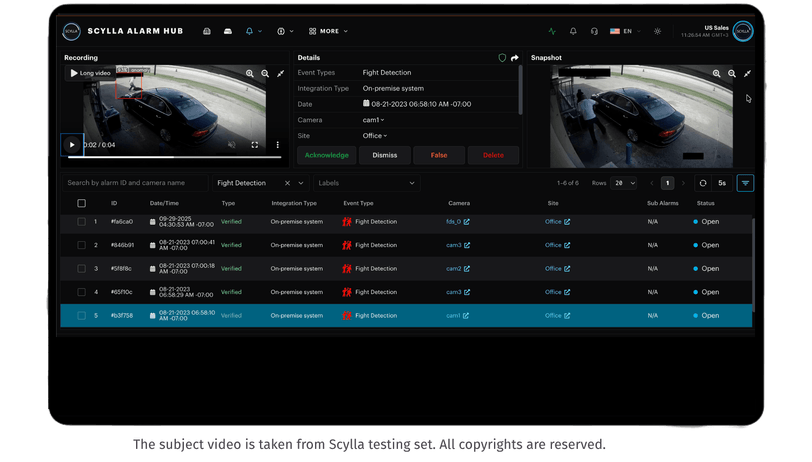Open the fds_0 camera link
The image size is (812, 462).
click(x=458, y=222)
